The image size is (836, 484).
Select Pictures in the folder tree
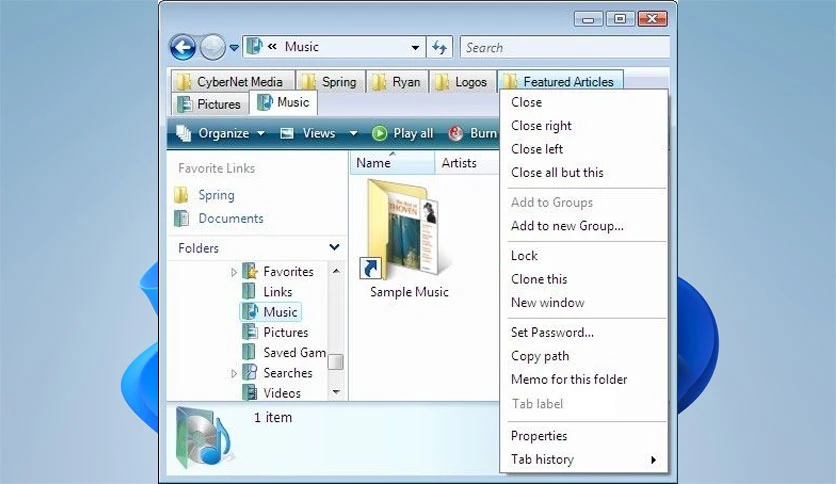286,333
